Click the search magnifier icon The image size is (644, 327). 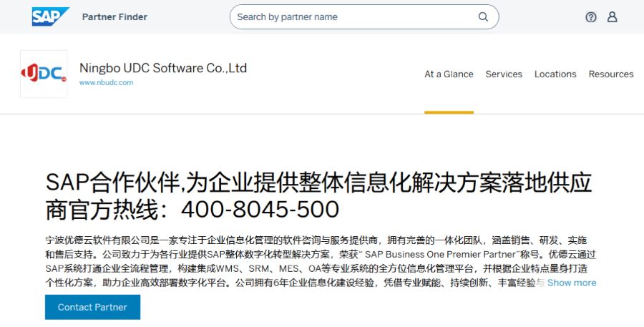pyautogui.click(x=484, y=17)
